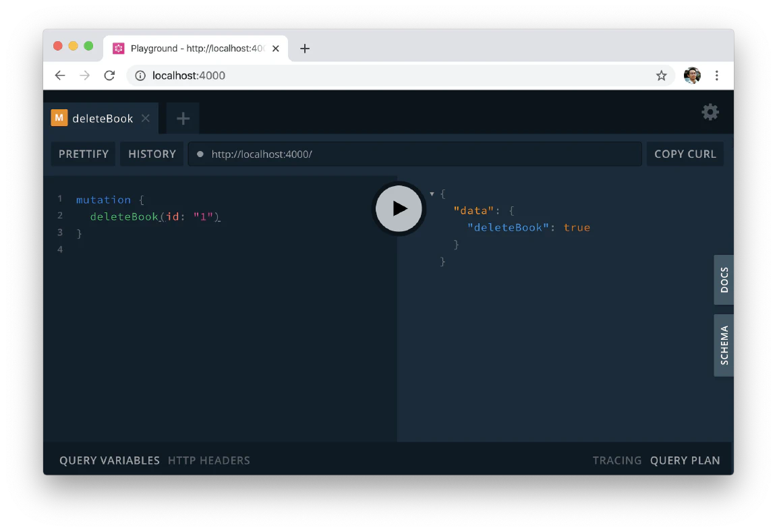The width and height of the screenshot is (777, 532).
Task: Click the red close window button
Action: [58, 46]
